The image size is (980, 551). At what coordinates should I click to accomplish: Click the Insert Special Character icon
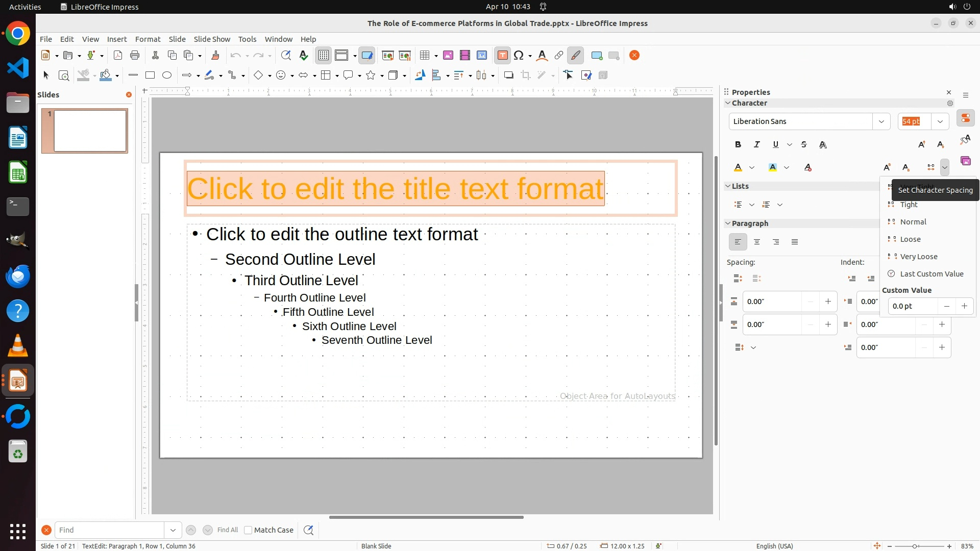[x=519, y=56]
